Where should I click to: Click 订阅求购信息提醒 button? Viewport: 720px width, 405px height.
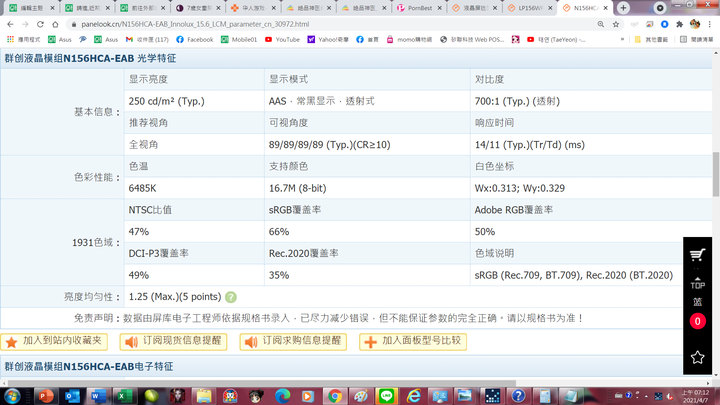tap(293, 342)
